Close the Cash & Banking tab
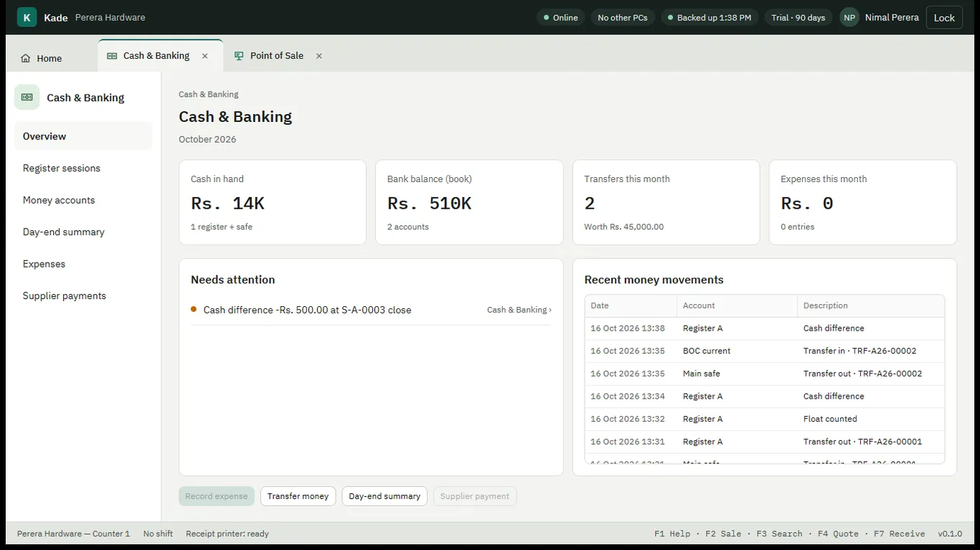Viewport: 980px width, 550px height. [205, 56]
